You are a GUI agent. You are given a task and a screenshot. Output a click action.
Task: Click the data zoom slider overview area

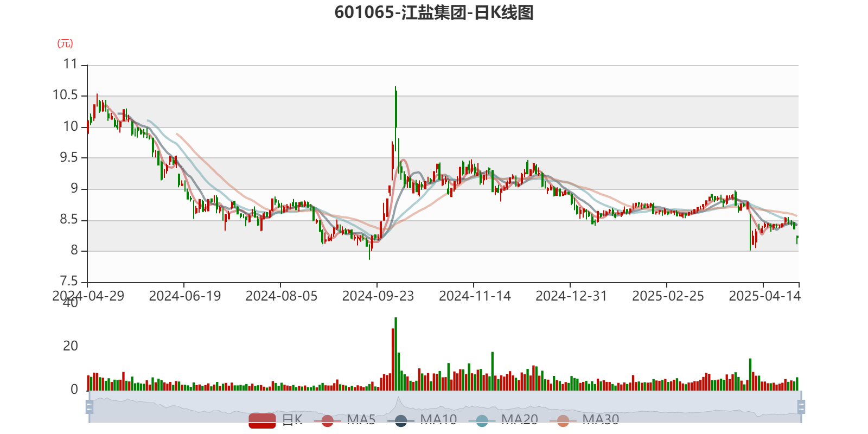click(x=445, y=407)
